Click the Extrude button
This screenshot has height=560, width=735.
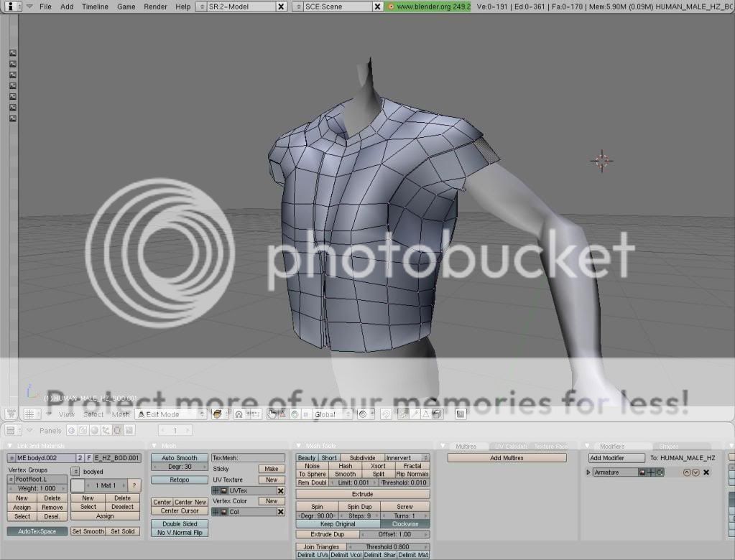point(362,494)
